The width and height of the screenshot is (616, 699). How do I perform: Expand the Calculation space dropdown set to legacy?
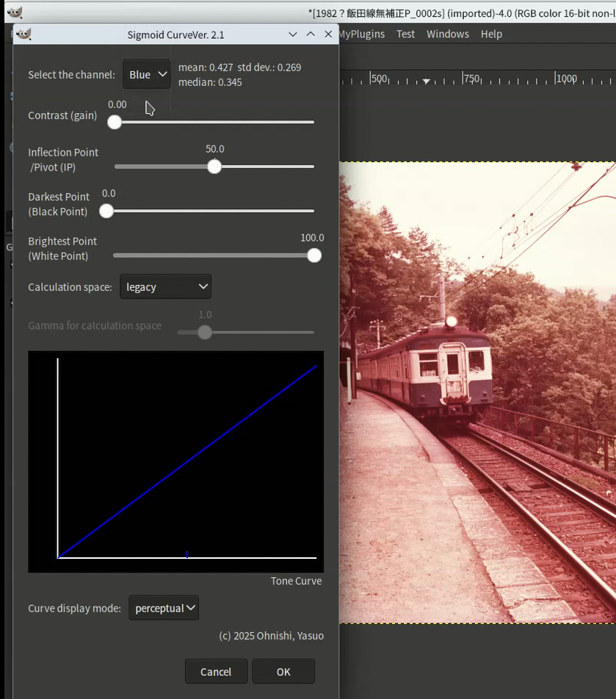point(165,287)
